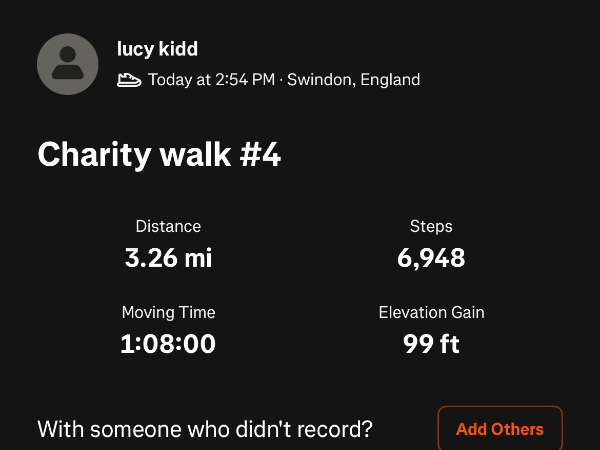Click the 'mi' unit beside 3.26

(x=198, y=258)
